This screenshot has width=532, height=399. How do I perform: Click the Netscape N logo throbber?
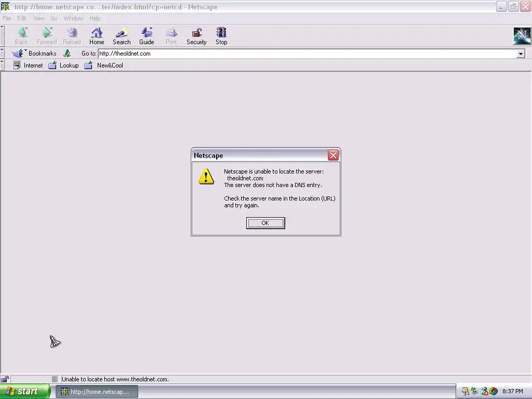522,36
